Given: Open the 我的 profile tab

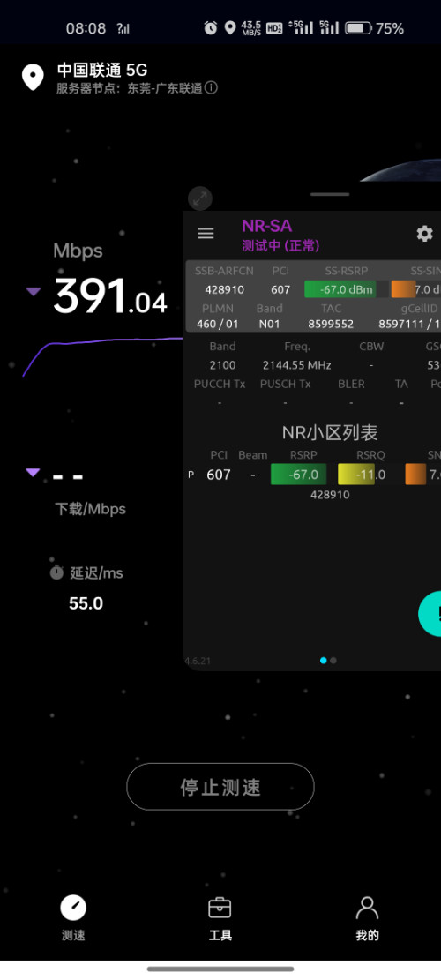Looking at the screenshot, I should pyautogui.click(x=367, y=918).
